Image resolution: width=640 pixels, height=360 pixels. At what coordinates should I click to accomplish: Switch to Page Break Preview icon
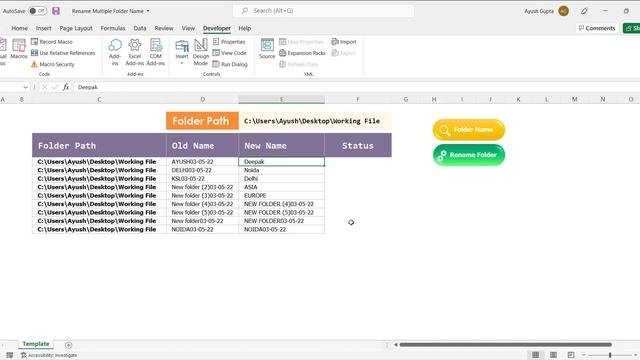571,355
